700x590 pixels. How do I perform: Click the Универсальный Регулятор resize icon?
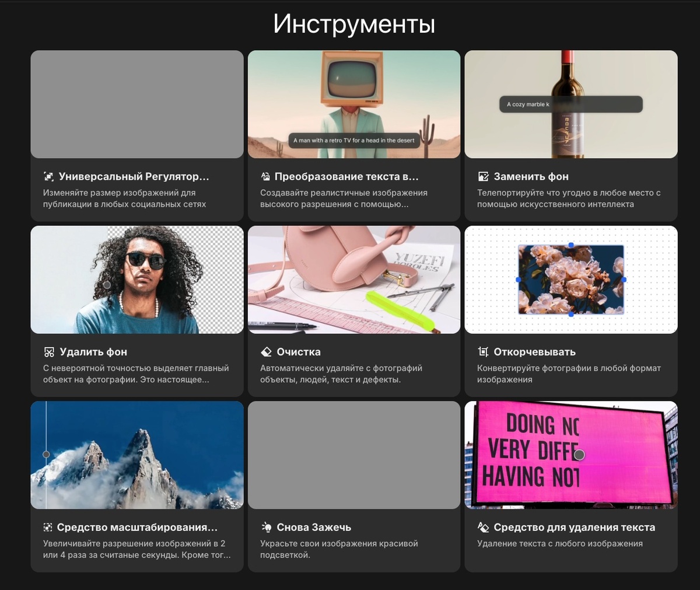tap(49, 176)
